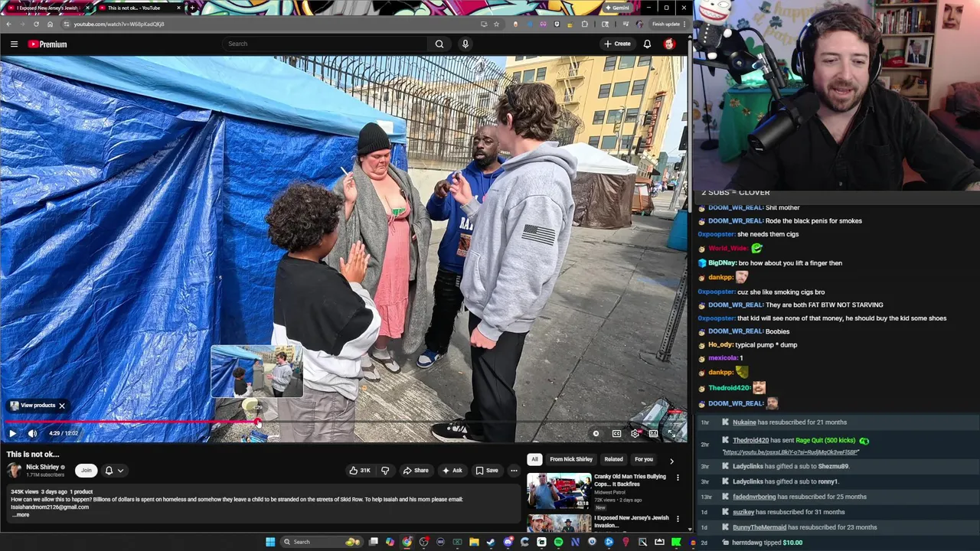Click Nukaine in the activity feed

click(744, 422)
